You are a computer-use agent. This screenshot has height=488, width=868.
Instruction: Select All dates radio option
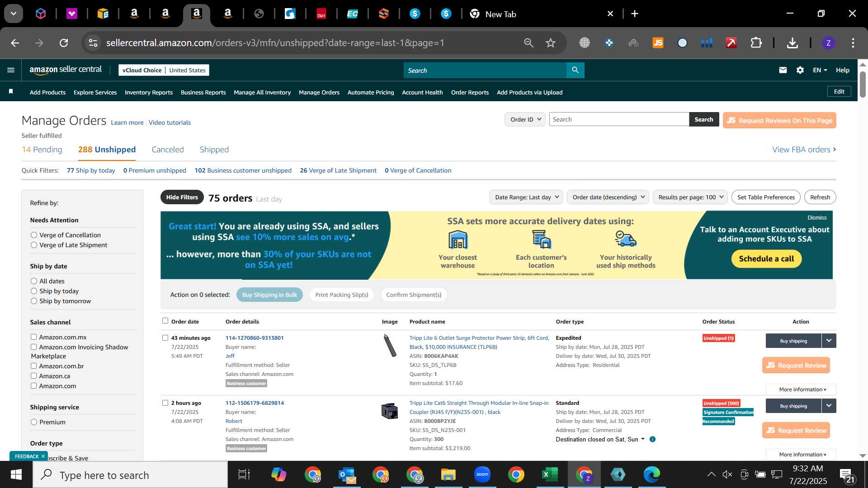[34, 281]
